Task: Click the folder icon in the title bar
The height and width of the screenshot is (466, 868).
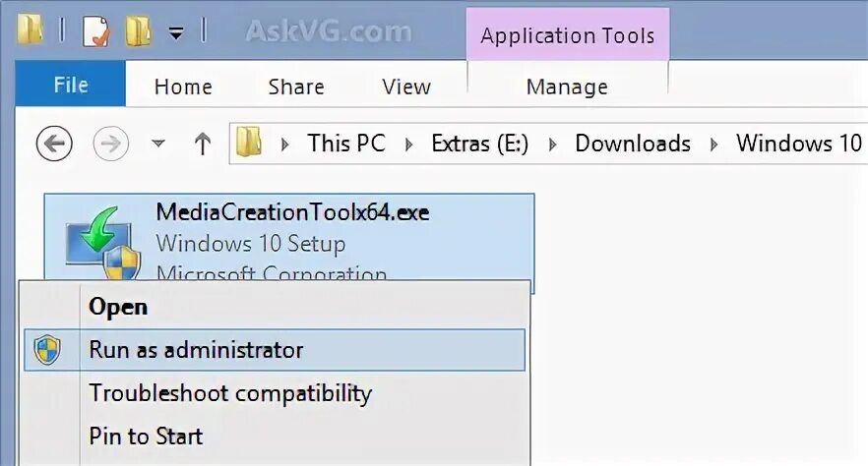Action: [30, 31]
